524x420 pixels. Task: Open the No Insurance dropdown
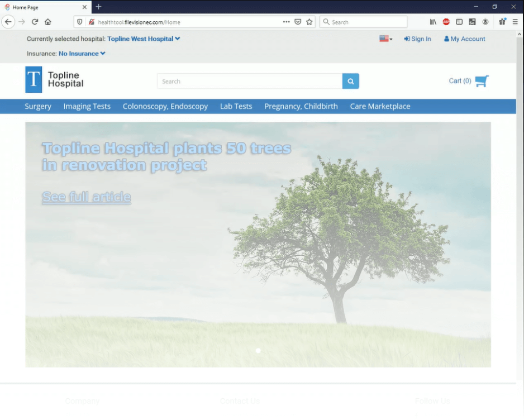pos(82,54)
